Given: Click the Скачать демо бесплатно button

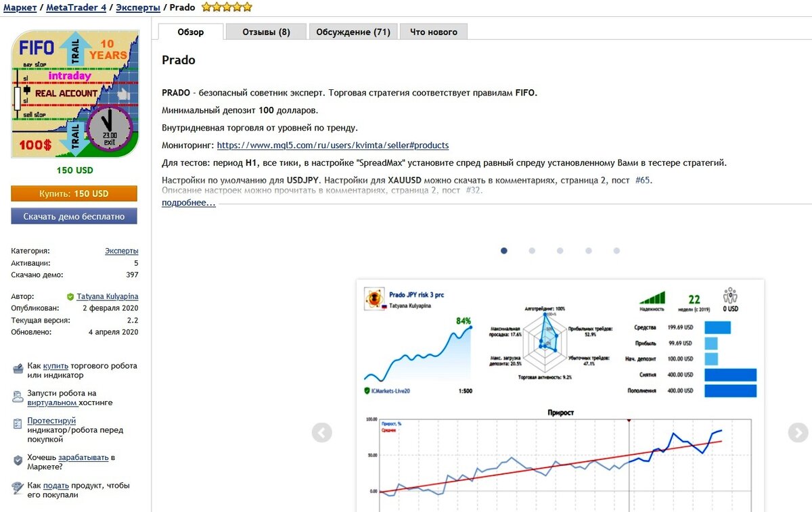Looking at the screenshot, I should (x=74, y=216).
